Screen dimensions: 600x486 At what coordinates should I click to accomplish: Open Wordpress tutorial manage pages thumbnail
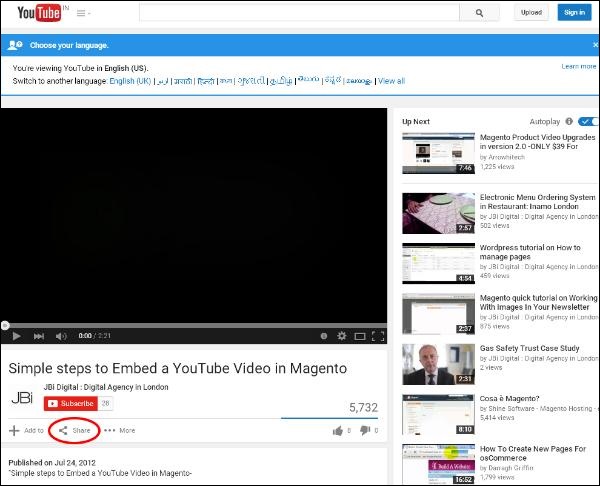pyautogui.click(x=438, y=263)
